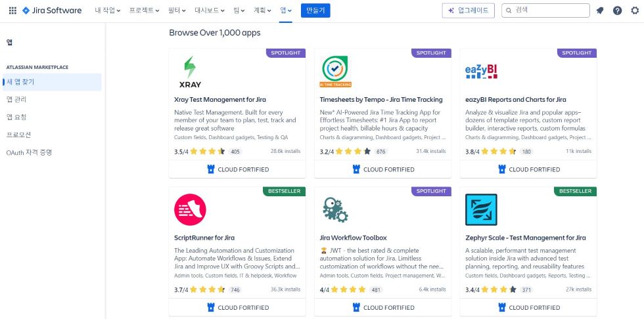Click the 36.3k installs text
The width and height of the screenshot is (644, 319).
point(285,289)
